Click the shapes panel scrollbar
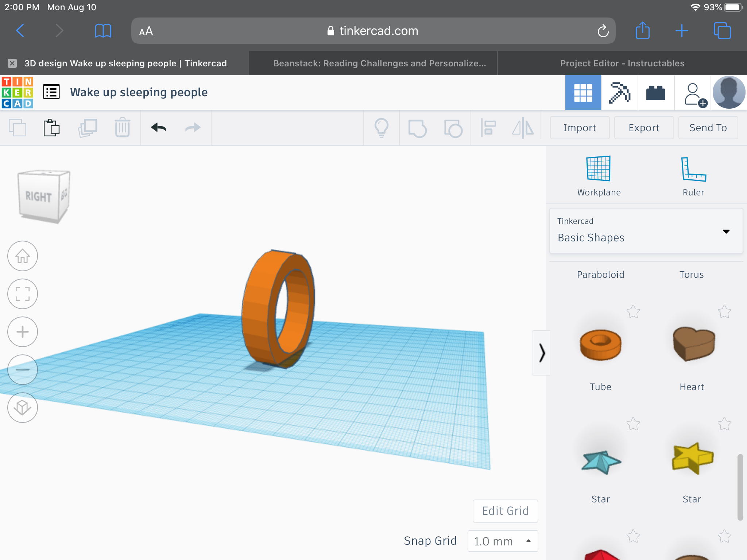 point(740,487)
